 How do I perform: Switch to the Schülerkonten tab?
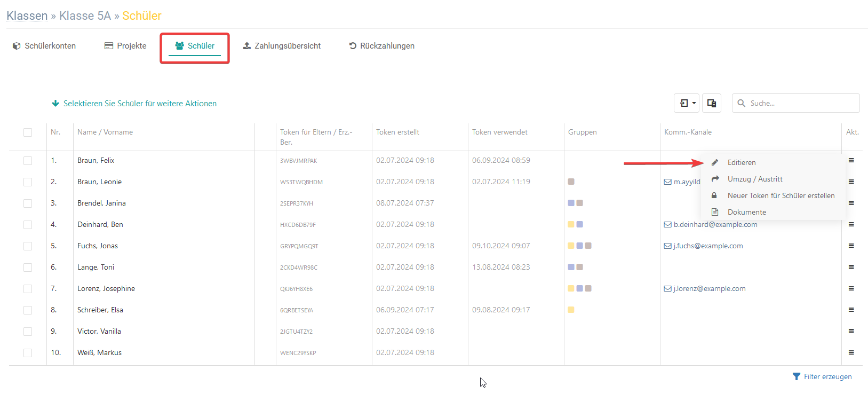[44, 46]
